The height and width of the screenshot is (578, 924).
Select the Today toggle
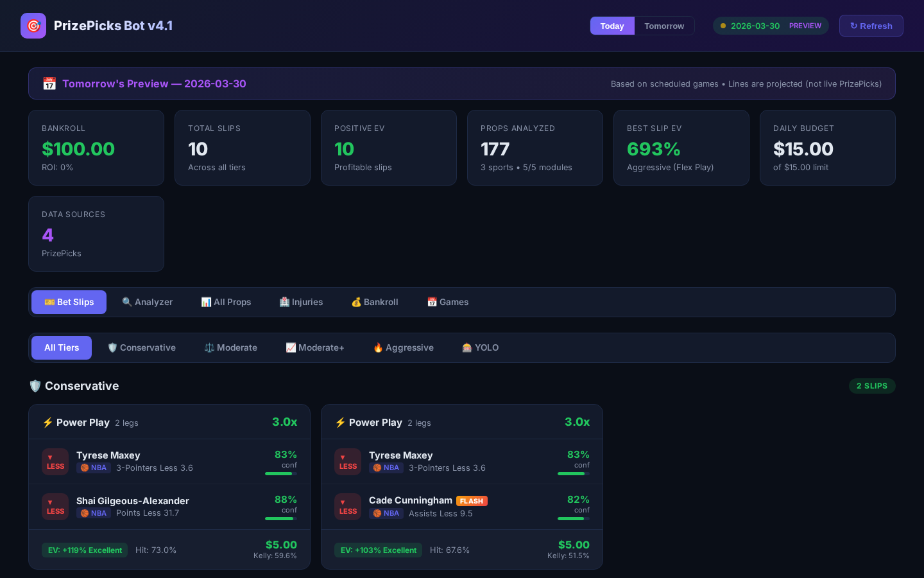[612, 26]
